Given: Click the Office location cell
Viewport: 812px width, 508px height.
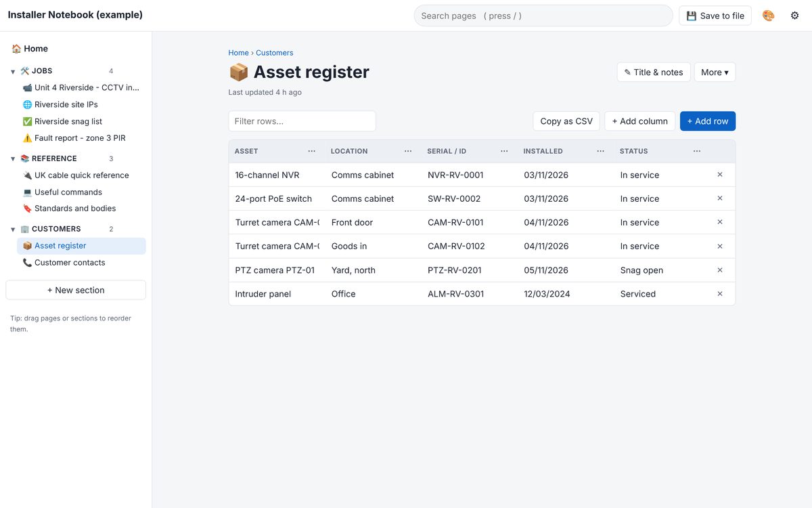Looking at the screenshot, I should point(374,294).
